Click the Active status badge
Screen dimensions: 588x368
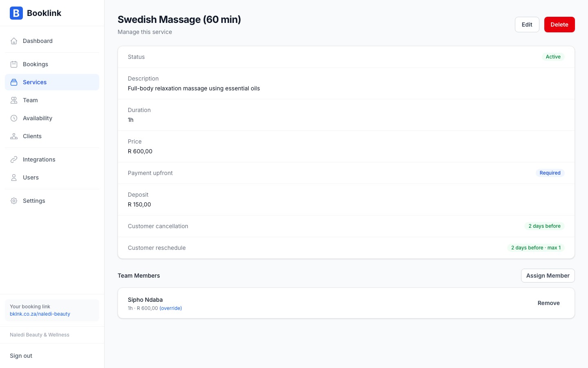tap(553, 57)
